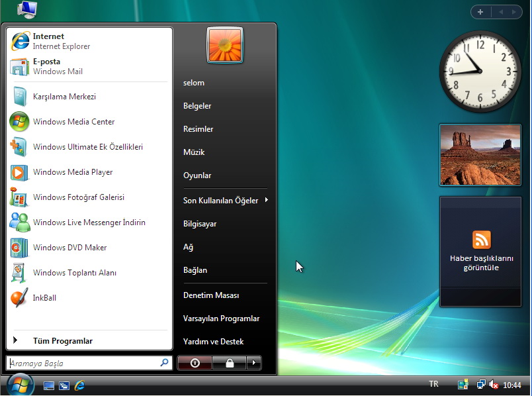Launch Windows Media Player icon
The height and width of the screenshot is (396, 532).
(x=19, y=172)
